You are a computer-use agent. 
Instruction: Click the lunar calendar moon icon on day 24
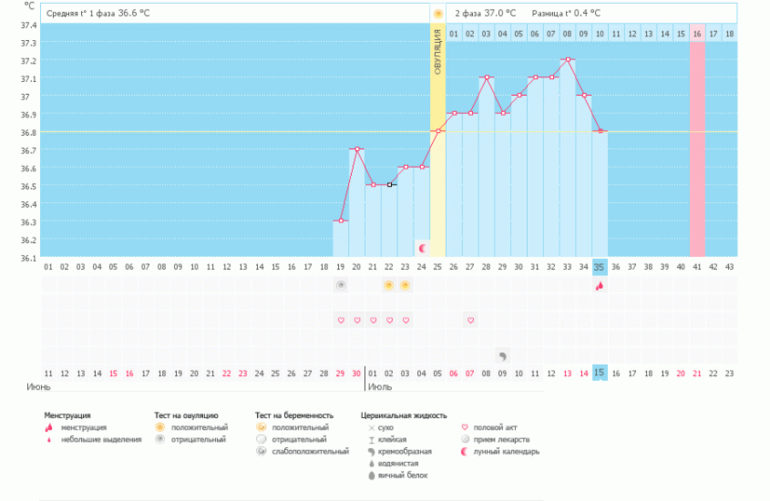point(422,249)
